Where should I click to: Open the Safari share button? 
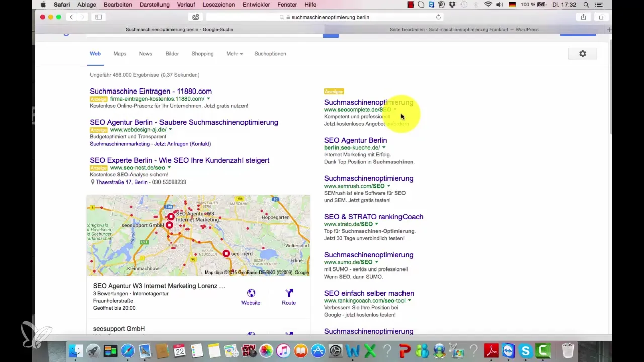pyautogui.click(x=583, y=17)
